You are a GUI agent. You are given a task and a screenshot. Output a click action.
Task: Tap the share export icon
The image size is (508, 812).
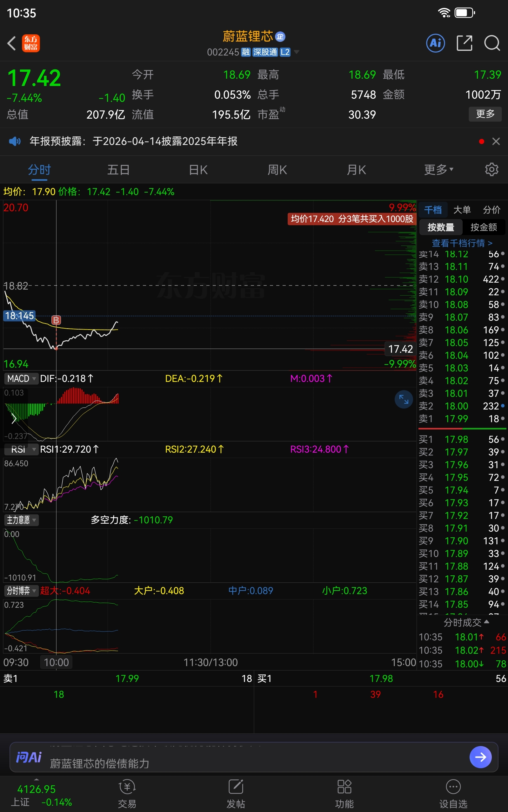pos(465,43)
